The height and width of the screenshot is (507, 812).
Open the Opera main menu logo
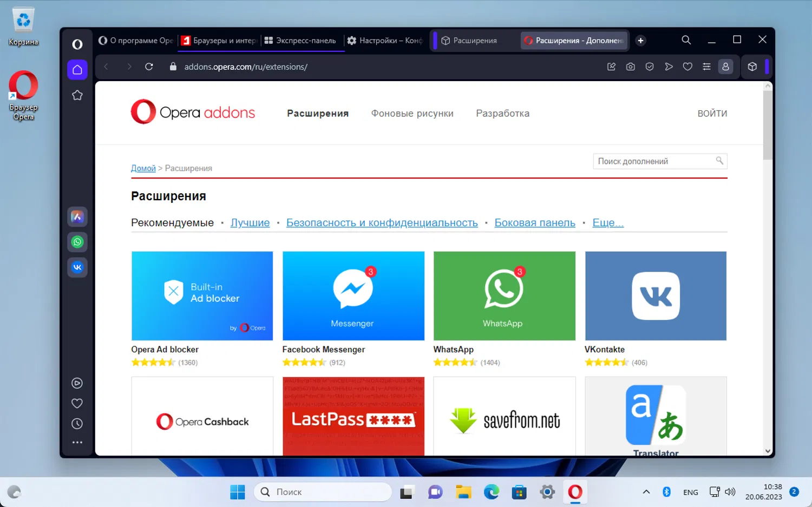(x=77, y=44)
